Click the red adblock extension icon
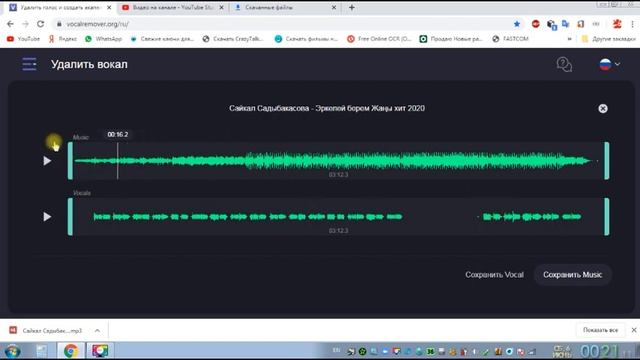640x360 pixels. click(536, 24)
